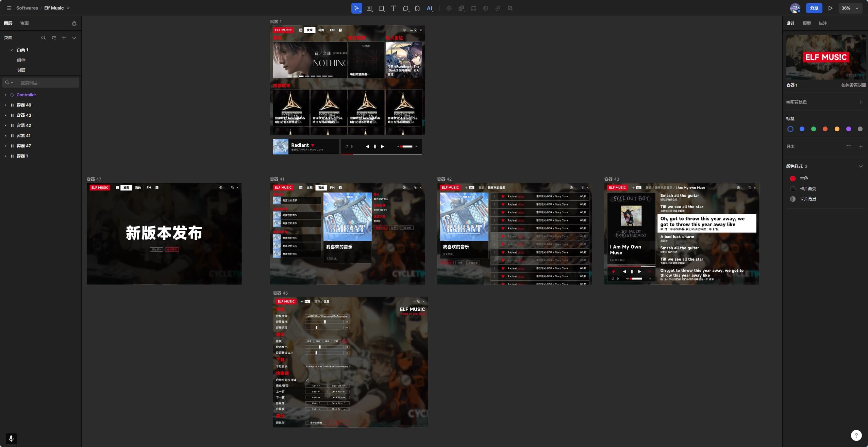This screenshot has height=447, width=868.
Task: Open the 如何设置封面 help link
Action: pos(853,85)
